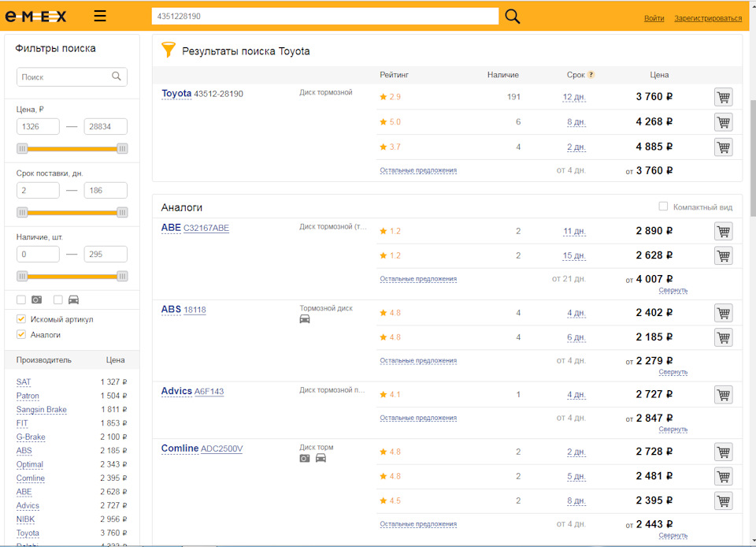The image size is (756, 547).
Task: Enable the Компактный вид checkbox
Action: (x=663, y=207)
